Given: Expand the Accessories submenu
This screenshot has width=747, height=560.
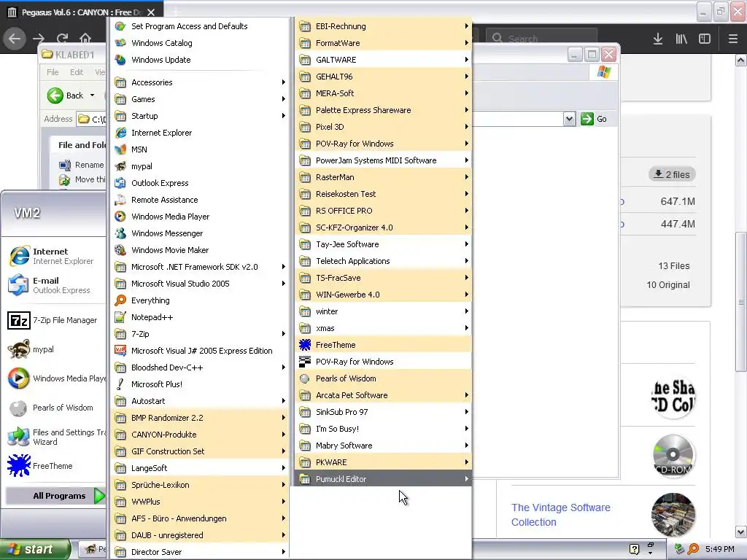Looking at the screenshot, I should (199, 82).
